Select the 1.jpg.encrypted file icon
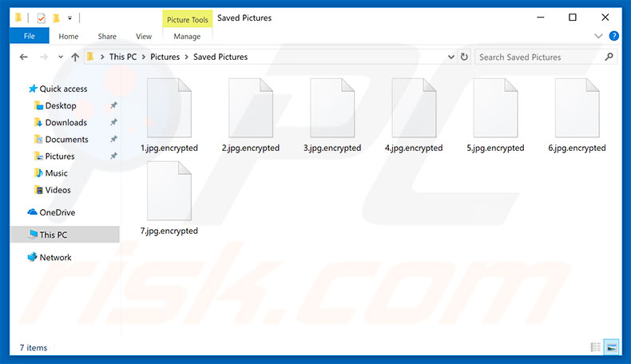Screen dimensions: 631x364 [169, 108]
